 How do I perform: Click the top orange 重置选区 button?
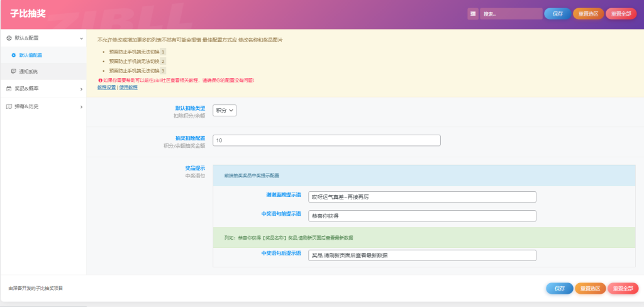click(589, 14)
